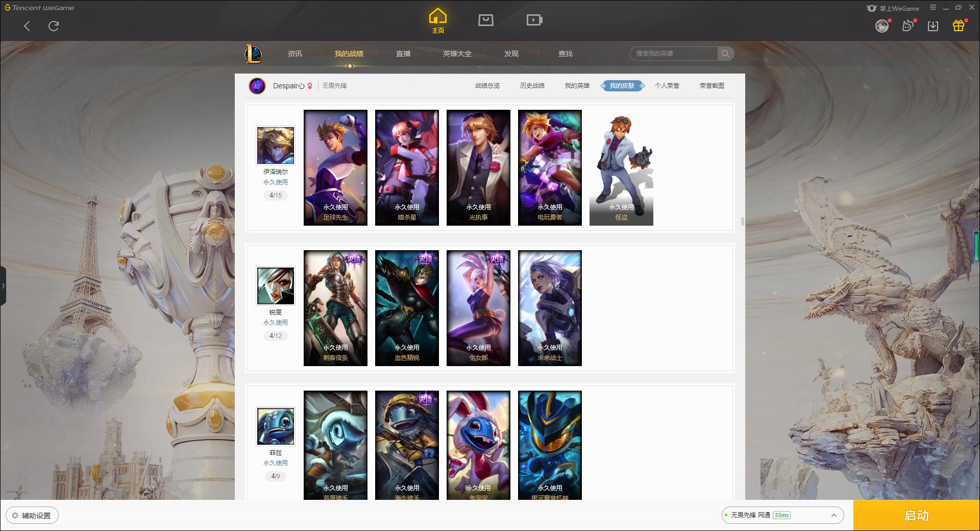
Task: Open the video/live icon in top bar
Action: click(x=534, y=20)
